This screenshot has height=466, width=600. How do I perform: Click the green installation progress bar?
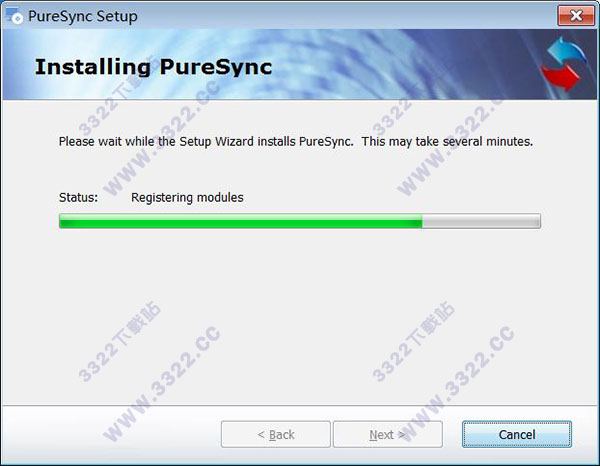click(x=300, y=221)
